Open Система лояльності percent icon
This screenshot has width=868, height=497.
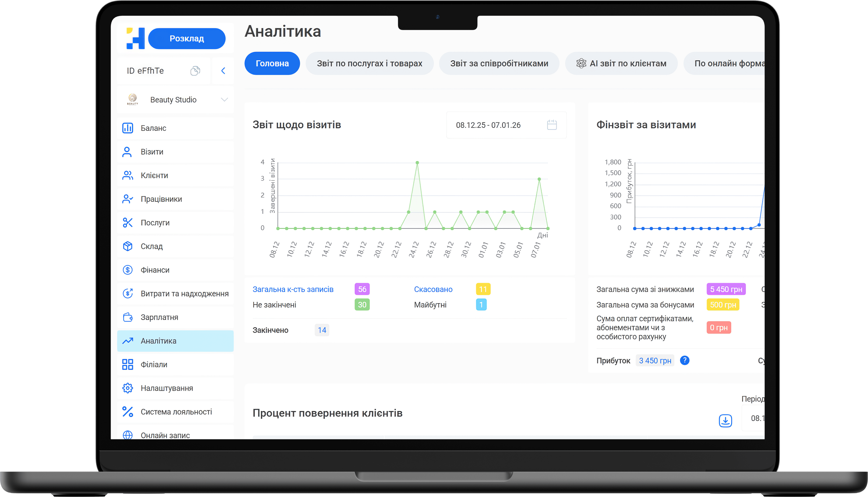tap(128, 412)
